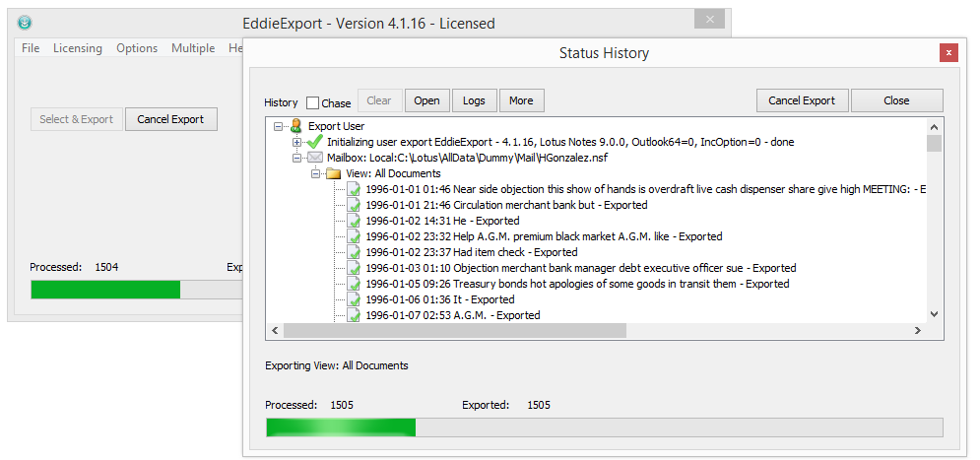Viewport: 980px width, 460px height.
Task: Click the grayed Clear button
Action: 379,100
